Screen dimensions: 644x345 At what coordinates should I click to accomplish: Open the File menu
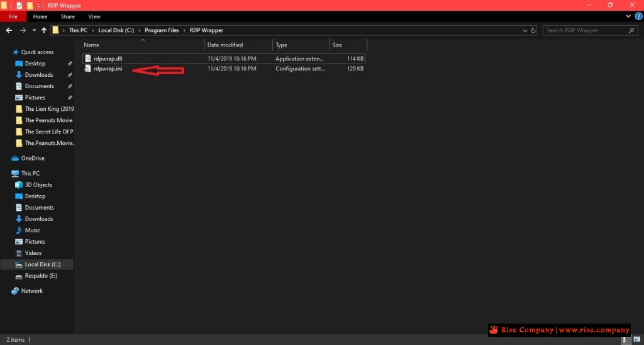tap(13, 17)
